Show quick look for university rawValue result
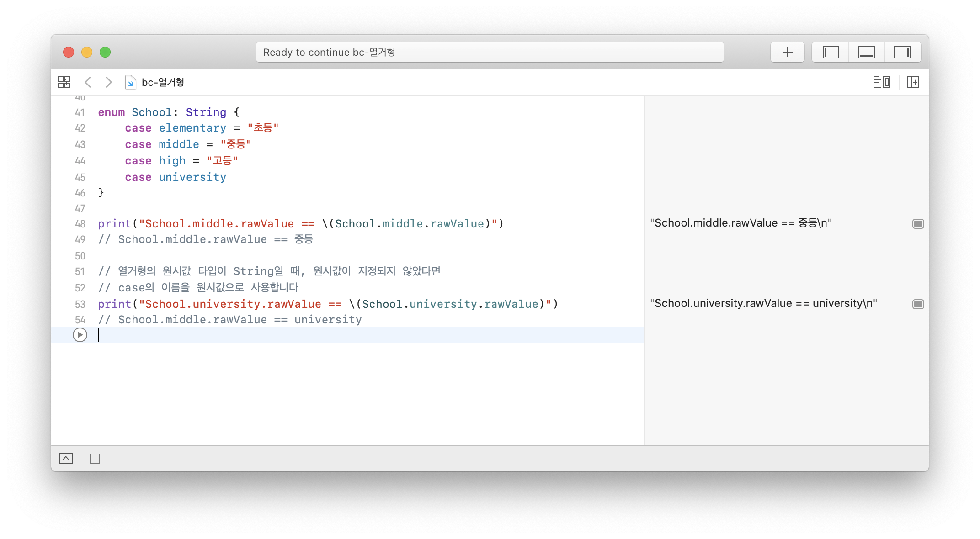Viewport: 980px width, 539px height. (918, 304)
